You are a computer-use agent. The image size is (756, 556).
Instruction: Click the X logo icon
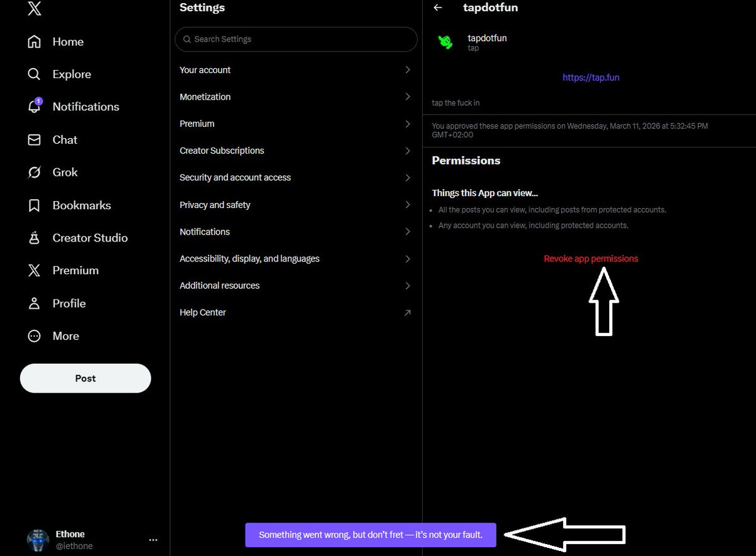click(x=35, y=9)
